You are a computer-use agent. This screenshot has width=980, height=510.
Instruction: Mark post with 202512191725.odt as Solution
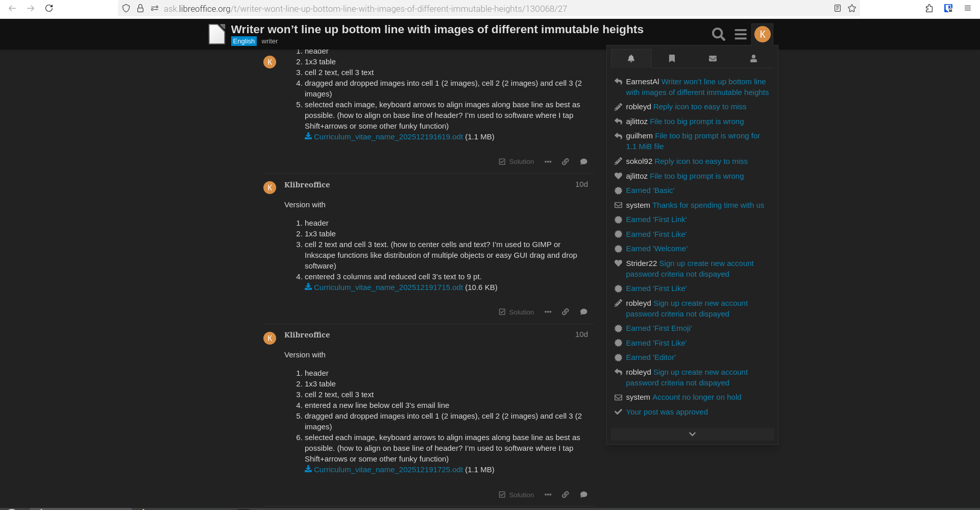click(516, 495)
